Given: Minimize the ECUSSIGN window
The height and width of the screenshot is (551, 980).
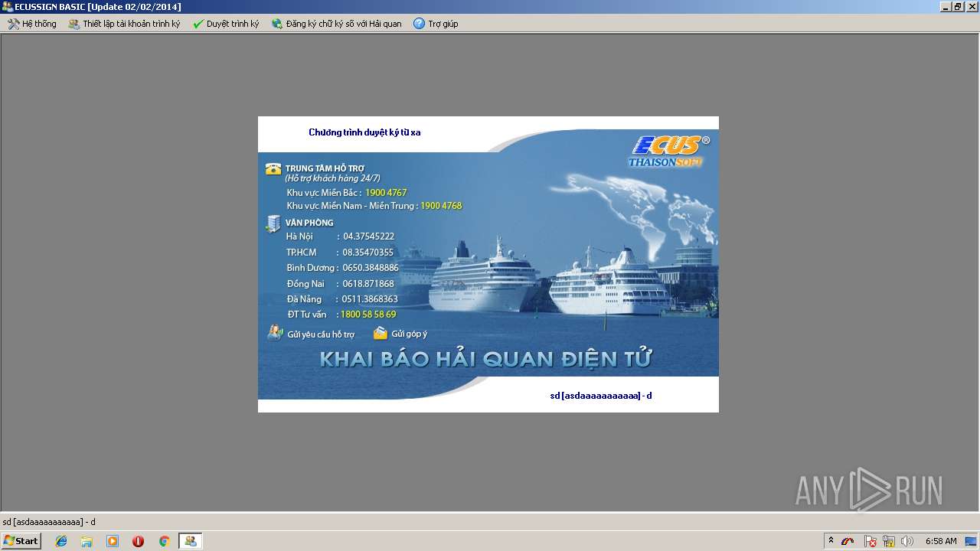Looking at the screenshot, I should pyautogui.click(x=946, y=7).
